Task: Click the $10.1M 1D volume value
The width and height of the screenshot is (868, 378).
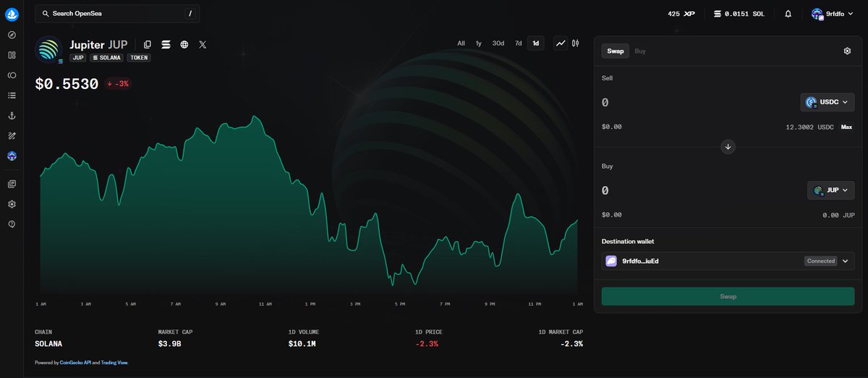Action: (302, 343)
